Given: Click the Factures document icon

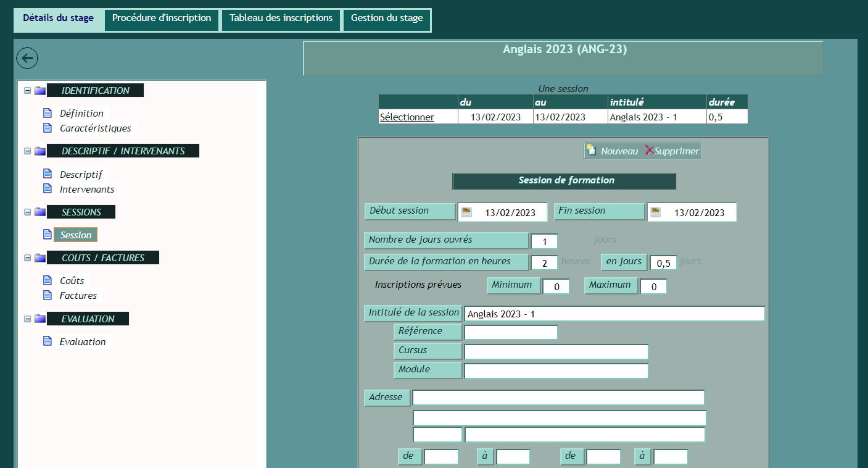Looking at the screenshot, I should 48,295.
